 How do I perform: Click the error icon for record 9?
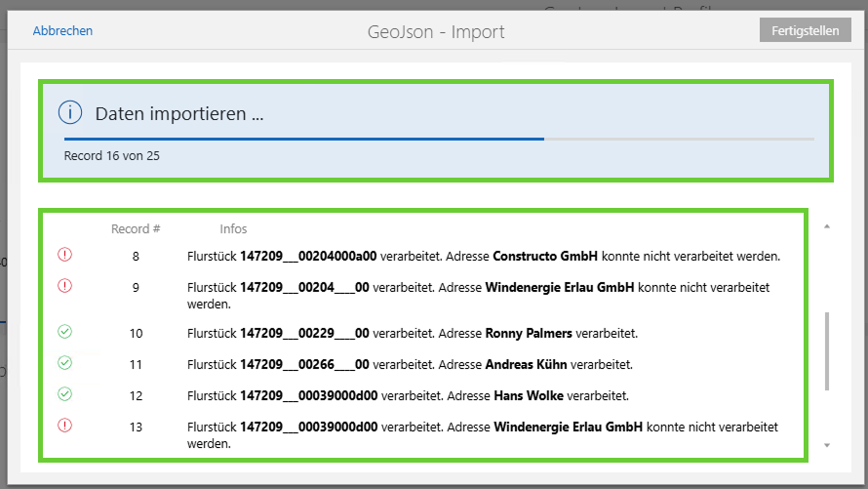(x=65, y=286)
